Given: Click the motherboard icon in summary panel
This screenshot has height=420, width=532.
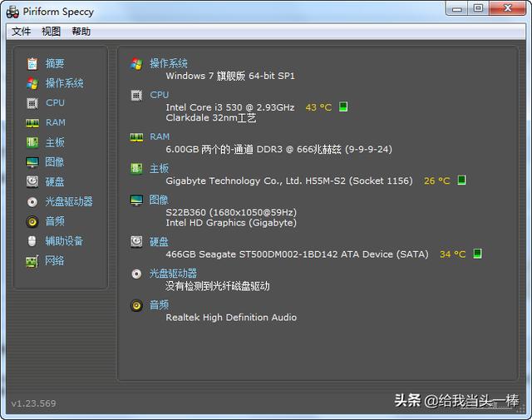Looking at the screenshot, I should pos(136,168).
